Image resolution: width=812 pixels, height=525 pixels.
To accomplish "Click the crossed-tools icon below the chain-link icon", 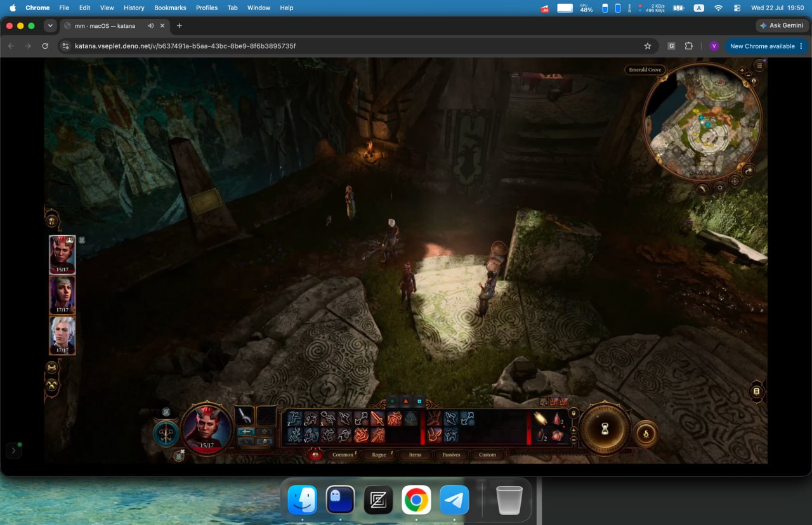I will pos(52,384).
